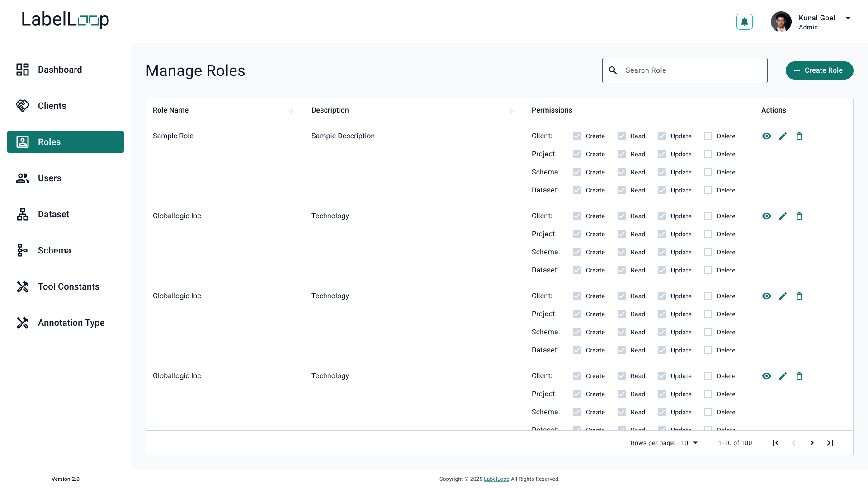View the Sample Role with eye icon
The width and height of the screenshot is (868, 488).
tap(767, 136)
